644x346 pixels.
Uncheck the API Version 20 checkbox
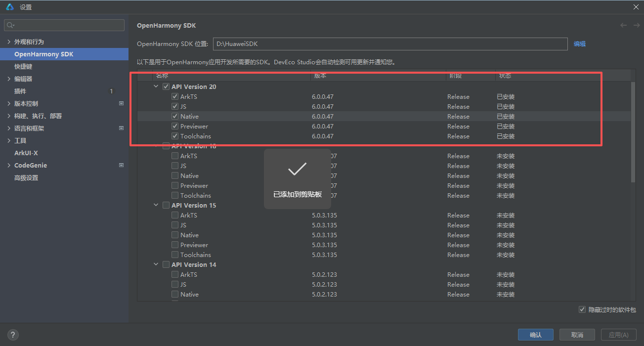click(x=166, y=87)
